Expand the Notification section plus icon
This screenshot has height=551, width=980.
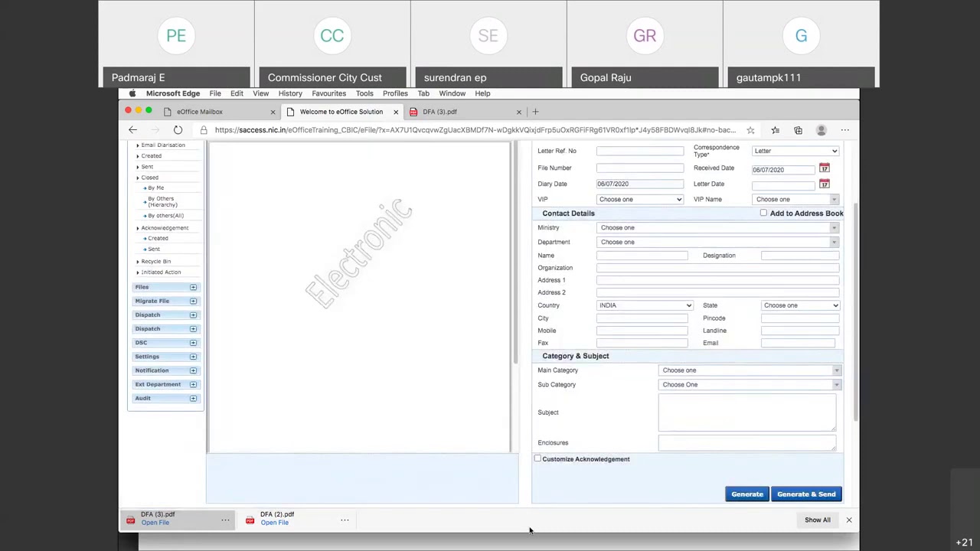(193, 370)
